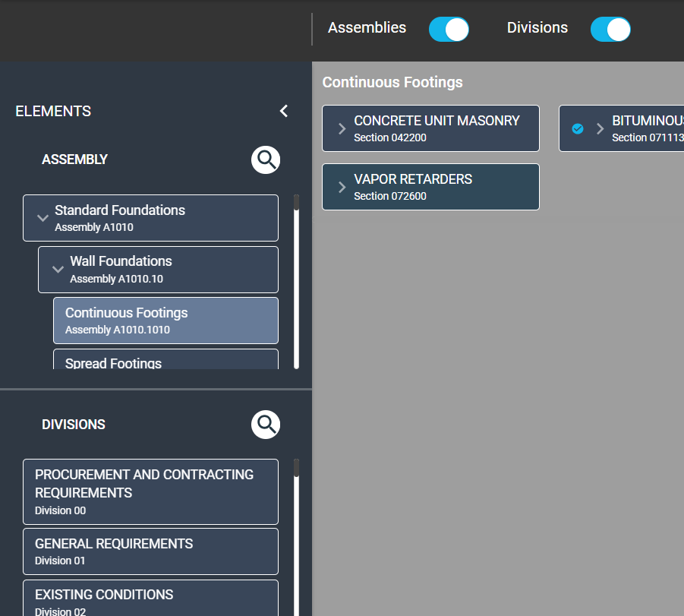Turn off the Assemblies toggle
684x616 pixels.
click(449, 30)
